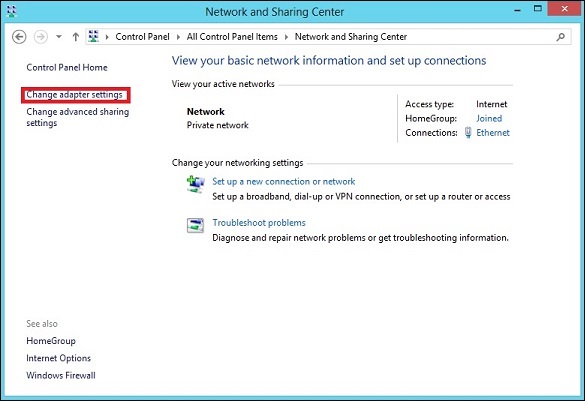The image size is (585, 401).
Task: Open Windows Firewall under See also
Action: tap(61, 375)
